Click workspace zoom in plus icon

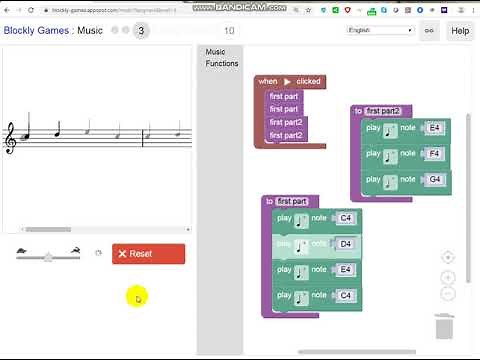[x=448, y=278]
